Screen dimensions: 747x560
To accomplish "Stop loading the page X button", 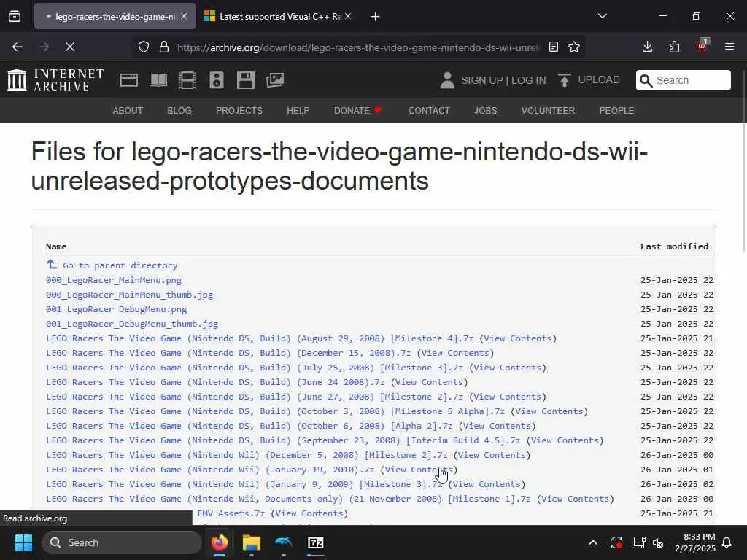I will point(69,47).
